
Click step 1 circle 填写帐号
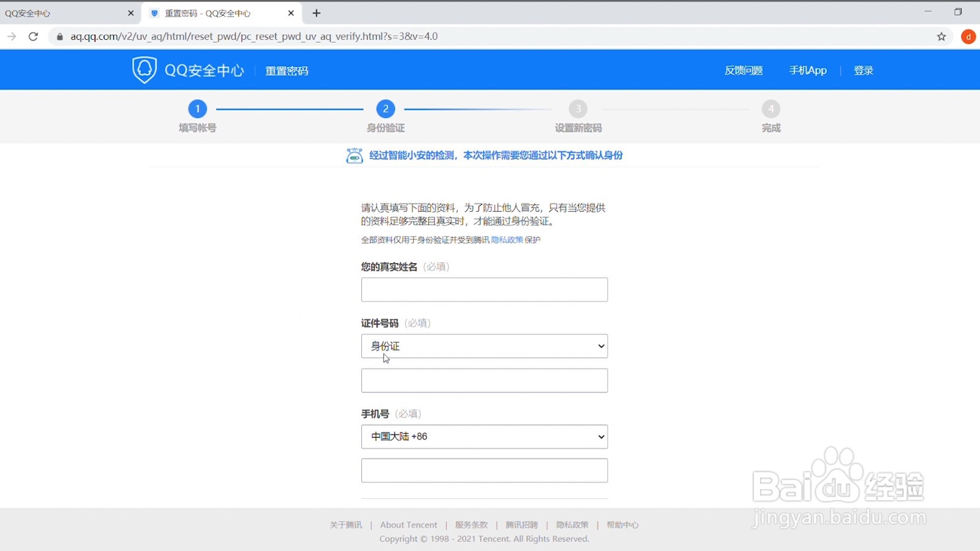pyautogui.click(x=197, y=109)
